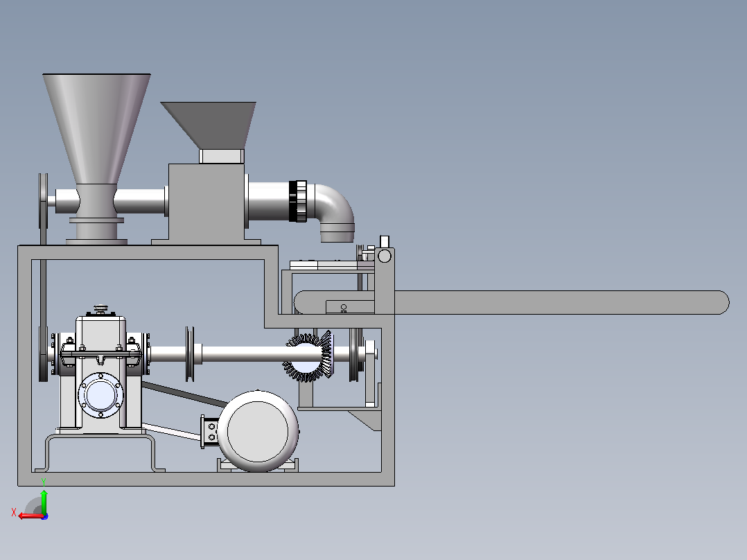Pick the horizontal drive shaft between gearbox and gear
The width and height of the screenshot is (747, 560).
point(243,355)
